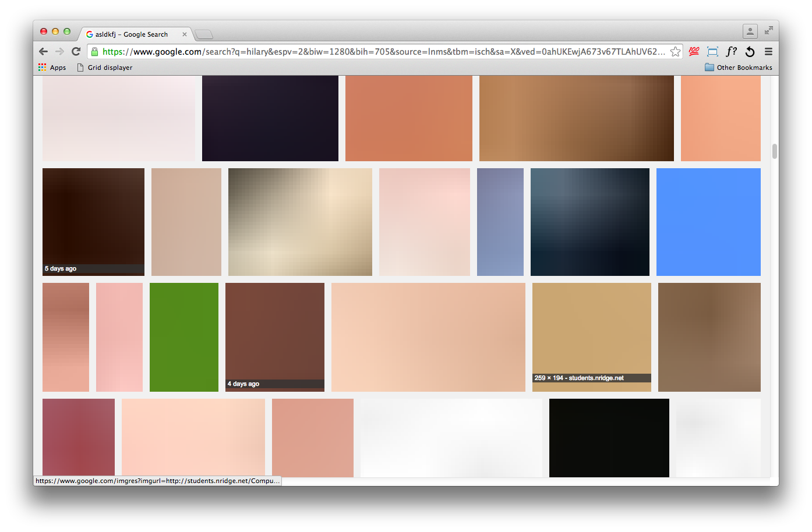The height and width of the screenshot is (532, 812).
Task: Click the forward navigation arrow
Action: pyautogui.click(x=59, y=52)
